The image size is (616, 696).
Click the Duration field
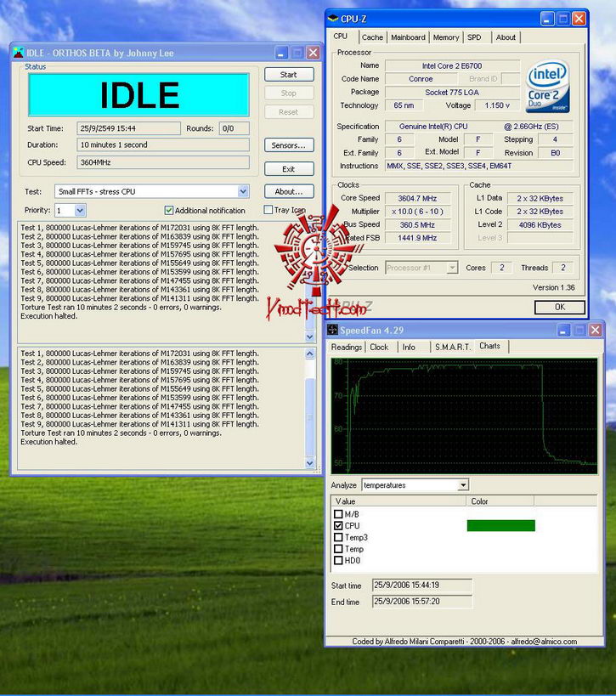point(163,144)
